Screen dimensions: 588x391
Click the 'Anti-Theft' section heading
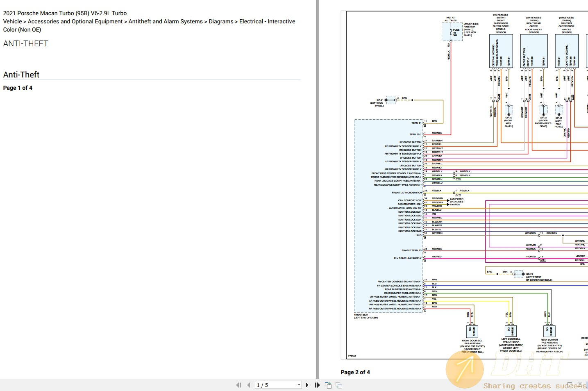(21, 75)
